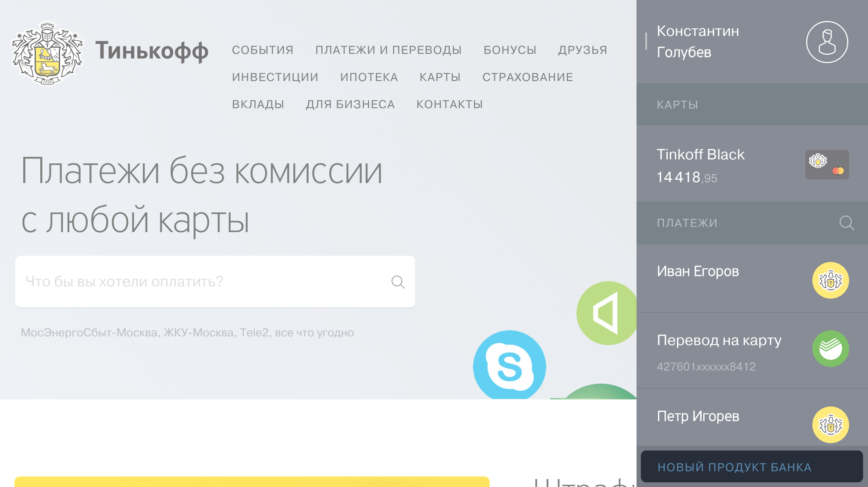868x487 pixels.
Task: Click the НОВЫЙ ПРОДУКТ БАНКА banner
Action: (x=752, y=466)
